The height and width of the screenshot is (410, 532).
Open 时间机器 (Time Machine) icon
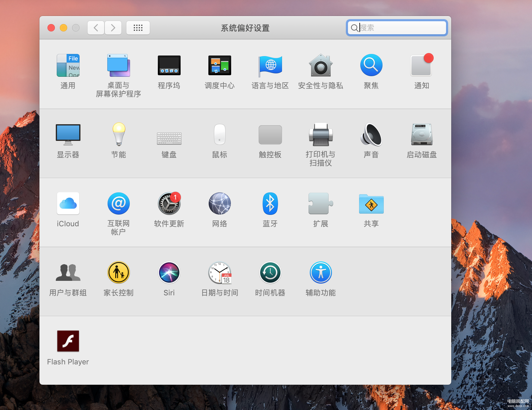tap(270, 273)
